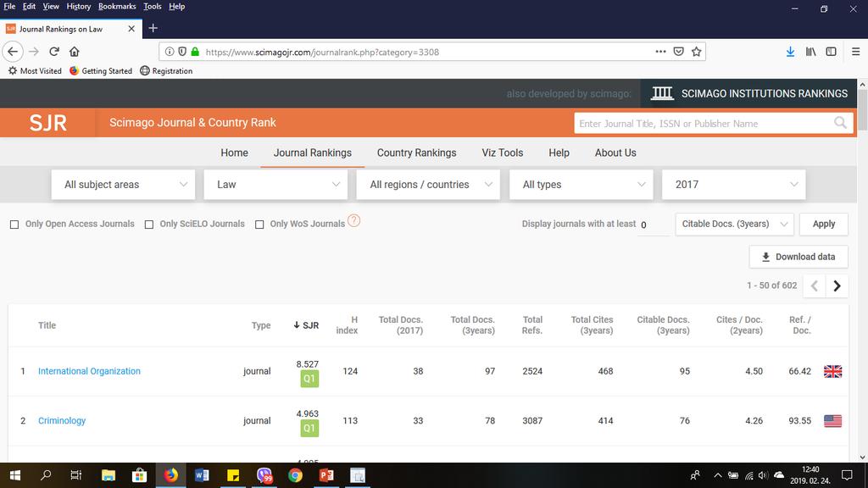Go to the Home nav item

(234, 152)
